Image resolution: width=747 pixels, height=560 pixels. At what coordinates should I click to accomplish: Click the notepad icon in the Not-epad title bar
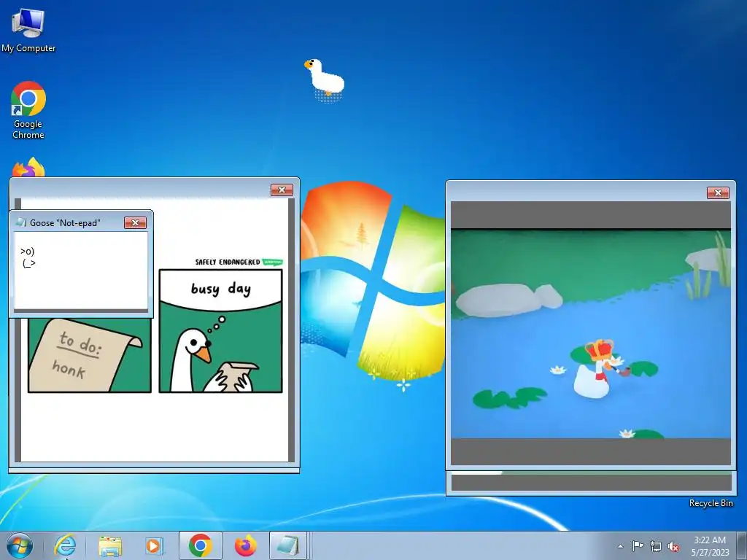(21, 222)
